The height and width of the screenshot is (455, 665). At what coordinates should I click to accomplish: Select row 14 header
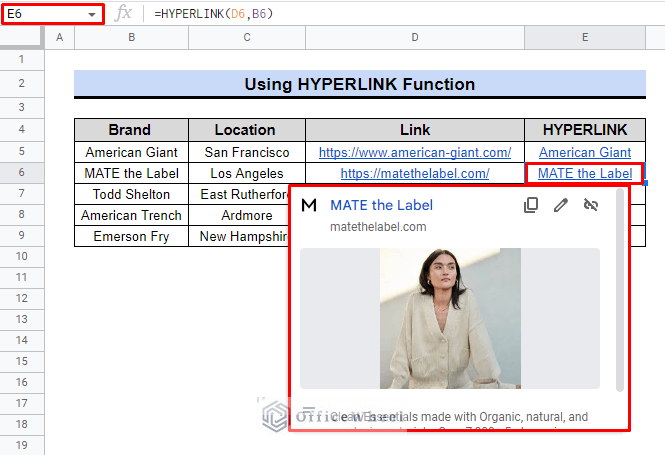[x=22, y=341]
